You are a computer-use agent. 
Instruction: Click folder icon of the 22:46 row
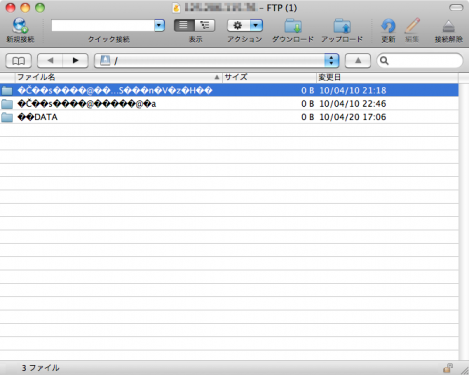pos(7,104)
